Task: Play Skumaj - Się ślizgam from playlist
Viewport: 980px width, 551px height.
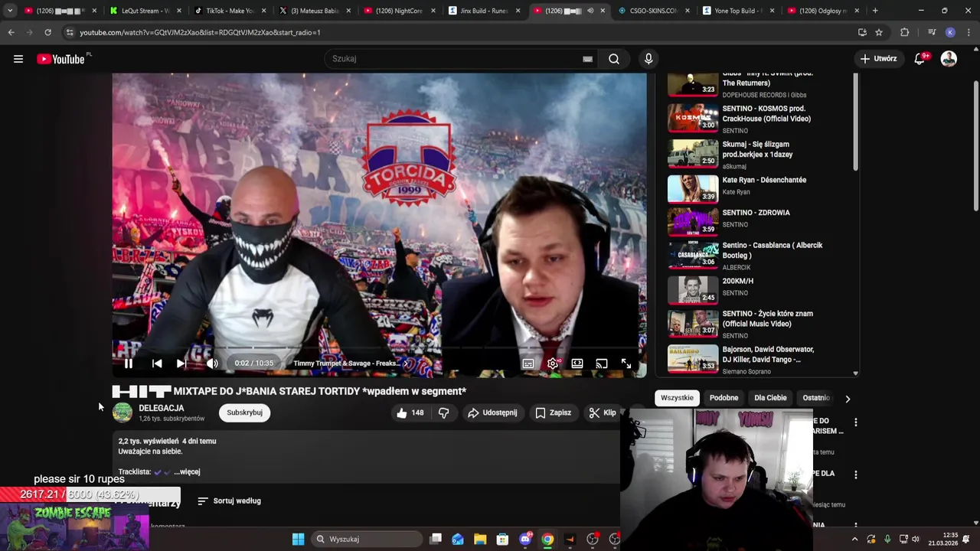Action: point(758,154)
